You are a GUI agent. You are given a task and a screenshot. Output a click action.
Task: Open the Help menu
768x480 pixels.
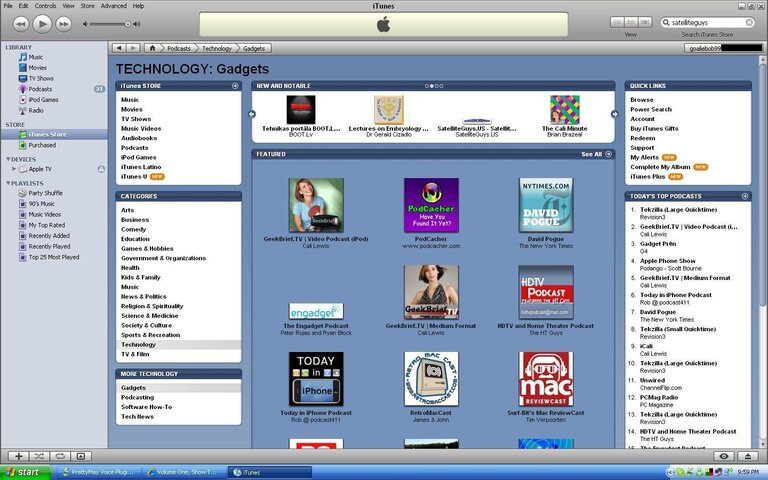(139, 6)
